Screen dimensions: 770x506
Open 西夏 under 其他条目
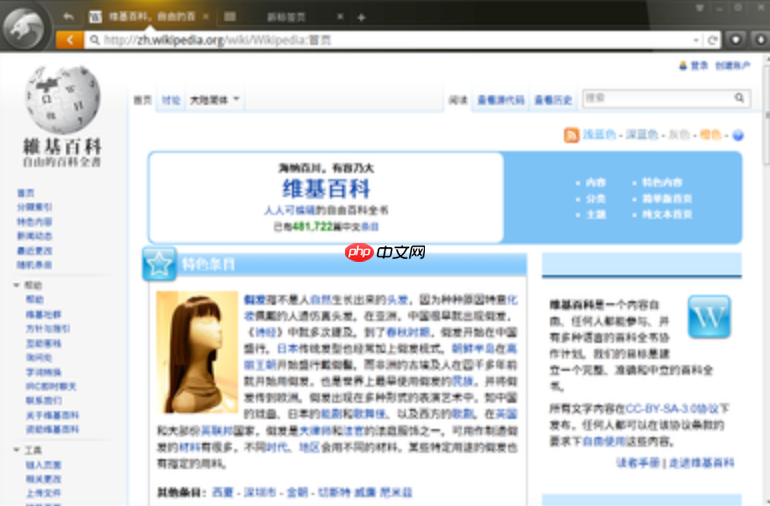coord(222,492)
